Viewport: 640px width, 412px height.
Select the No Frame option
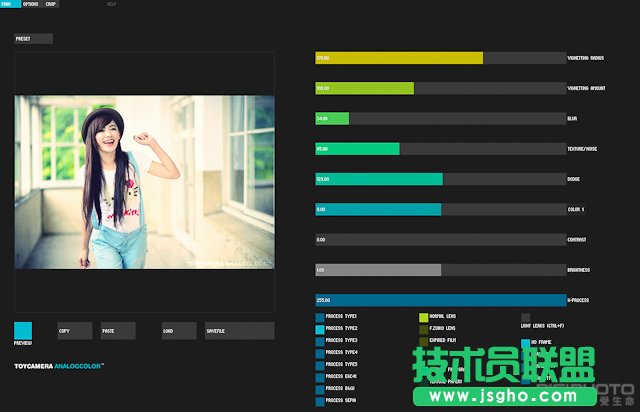coord(526,343)
